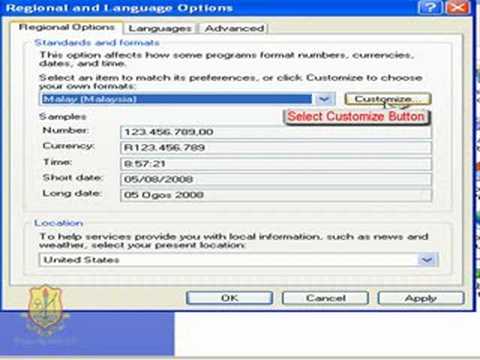Click the Time sample field 8:57:21

click(x=276, y=164)
